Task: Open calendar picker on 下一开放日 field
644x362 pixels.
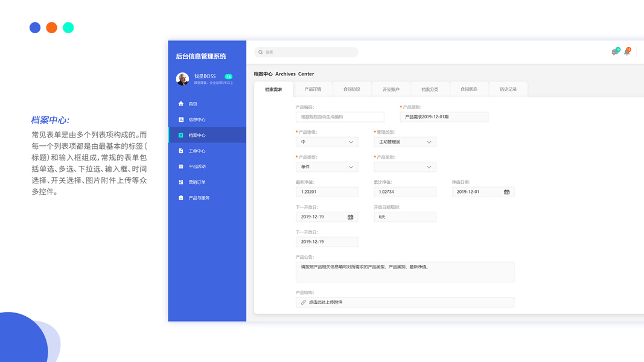Action: pyautogui.click(x=350, y=217)
